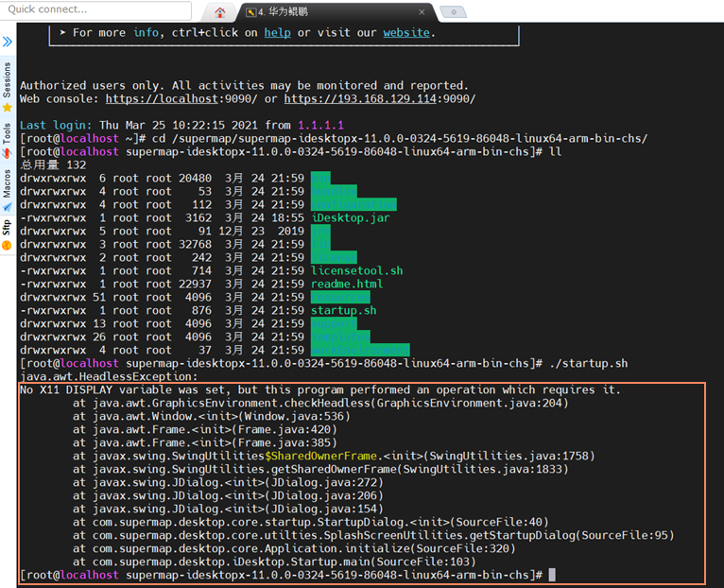
Task: Click the terminal cursor at the prompt
Action: click(x=552, y=575)
